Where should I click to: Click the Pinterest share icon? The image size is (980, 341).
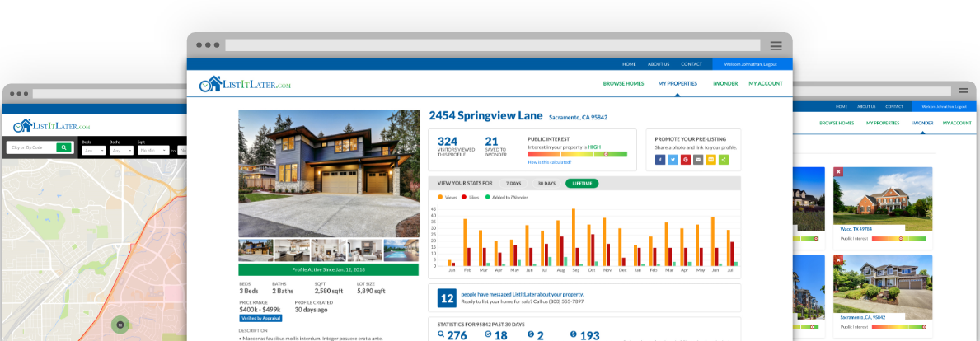(686, 160)
